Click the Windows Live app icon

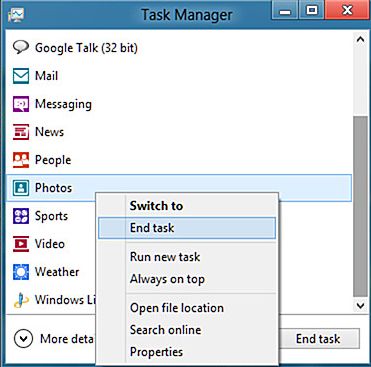point(21,300)
